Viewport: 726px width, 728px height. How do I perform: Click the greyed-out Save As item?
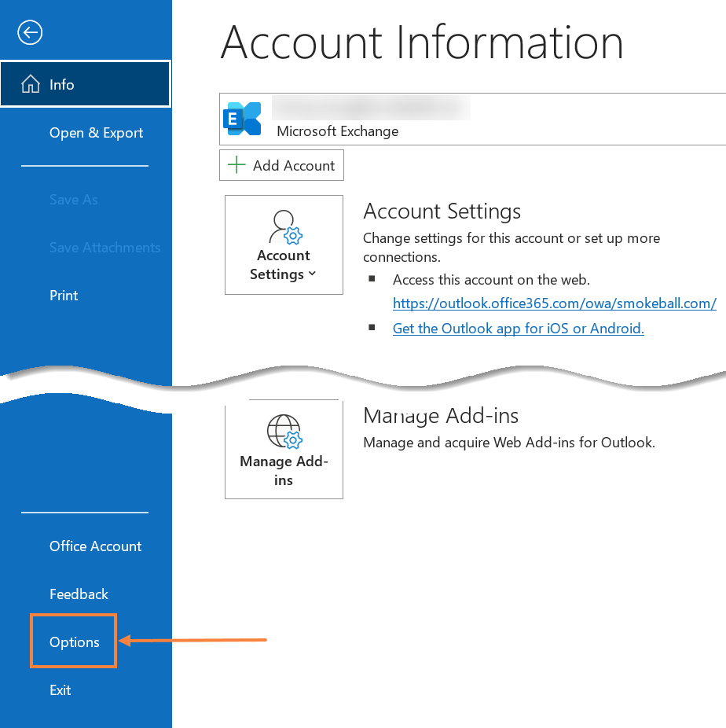tap(73, 200)
